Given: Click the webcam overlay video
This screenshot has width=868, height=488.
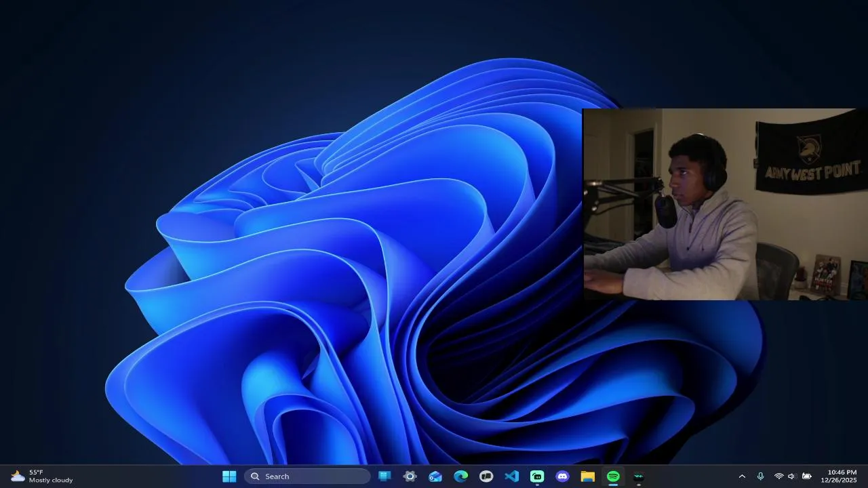Looking at the screenshot, I should tap(725, 204).
